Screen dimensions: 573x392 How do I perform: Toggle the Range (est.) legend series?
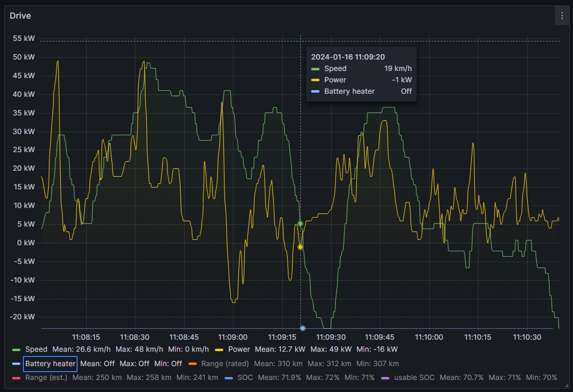46,378
